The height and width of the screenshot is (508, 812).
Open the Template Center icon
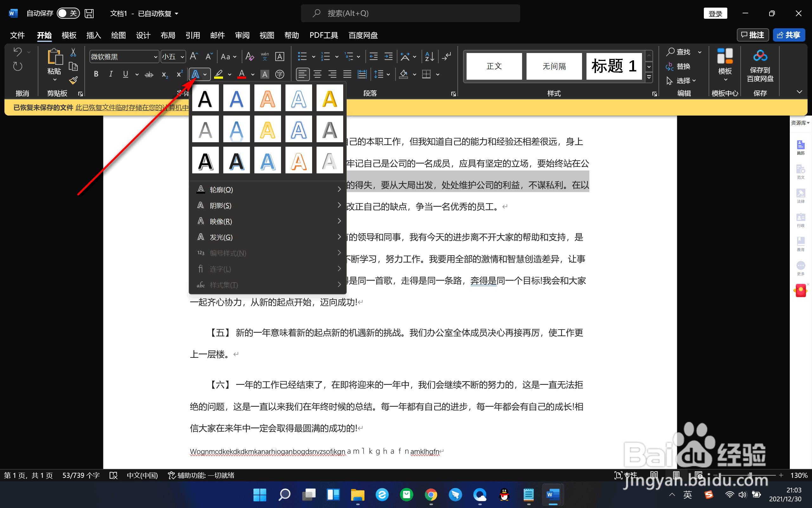pyautogui.click(x=725, y=64)
